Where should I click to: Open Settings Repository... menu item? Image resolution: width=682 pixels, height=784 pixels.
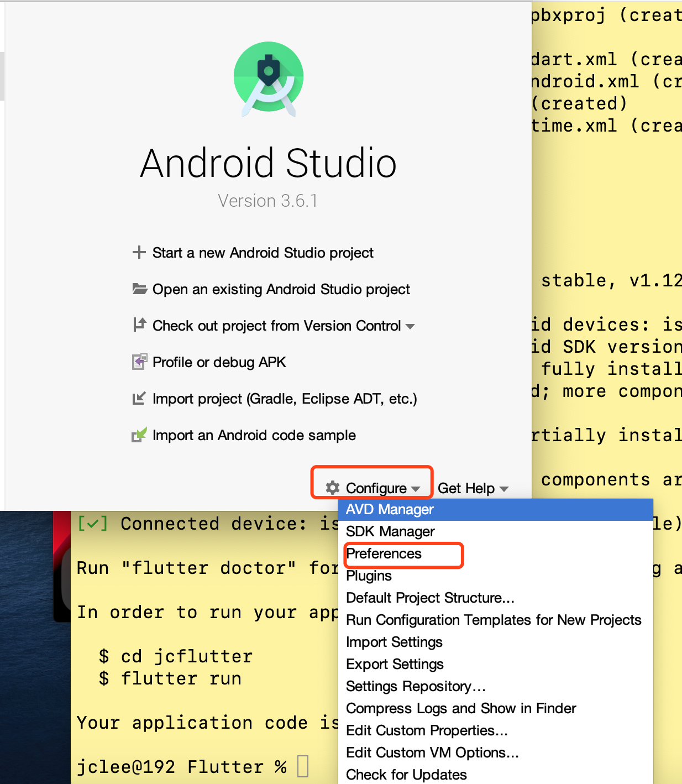pos(496,686)
